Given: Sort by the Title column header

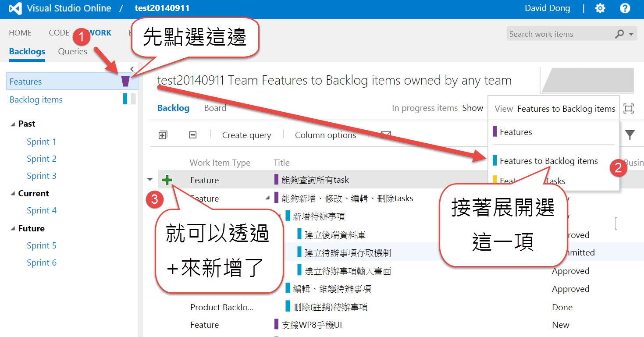Looking at the screenshot, I should point(281,163).
